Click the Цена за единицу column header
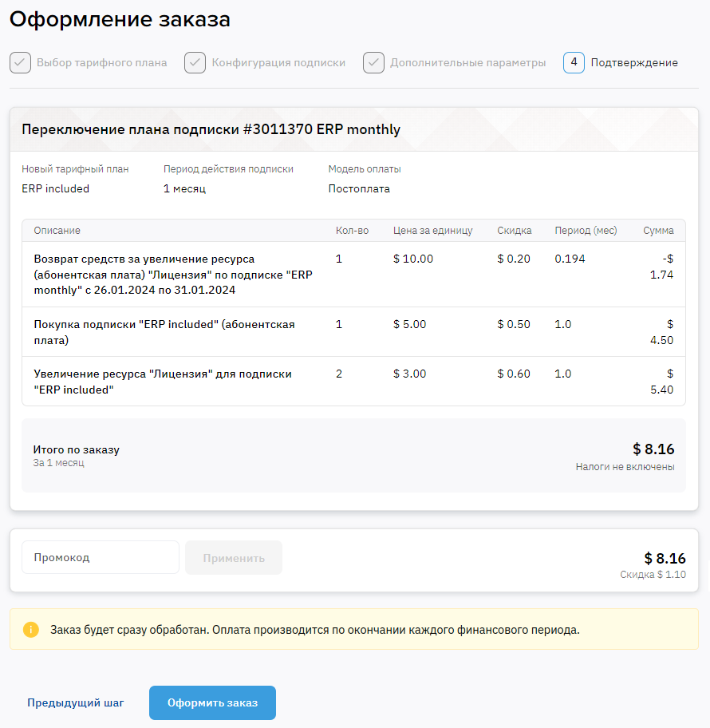The height and width of the screenshot is (728, 710). click(433, 230)
